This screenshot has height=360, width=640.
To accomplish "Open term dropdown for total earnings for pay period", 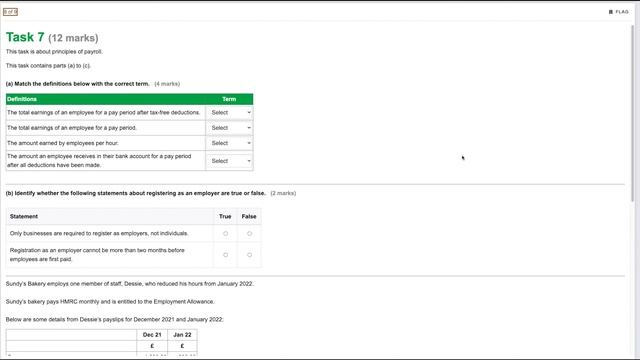I will pos(230,128).
